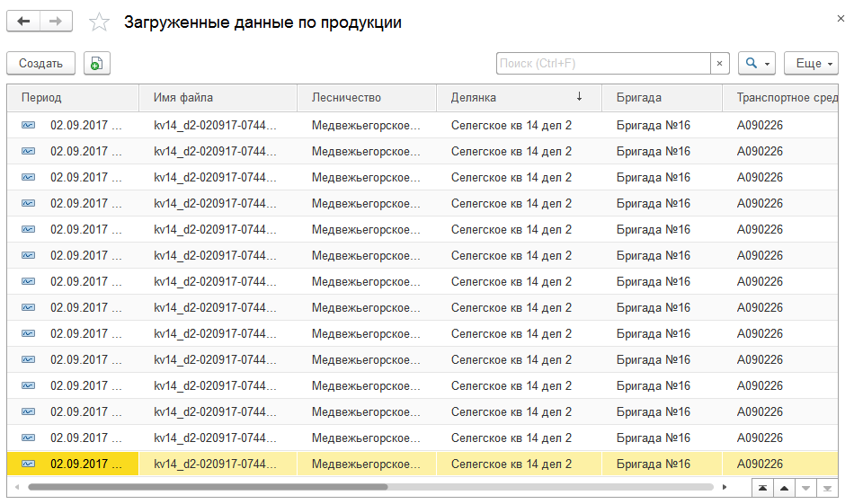Click the horizontal scrollbar thumb

click(x=208, y=487)
